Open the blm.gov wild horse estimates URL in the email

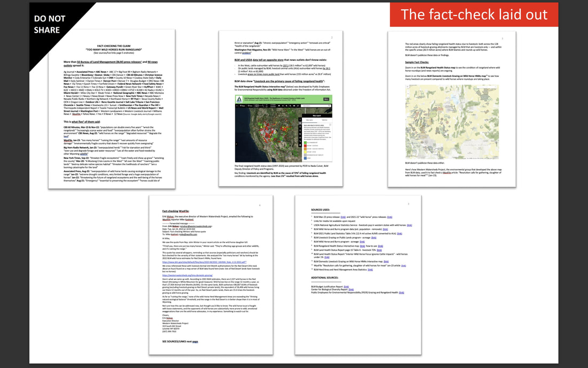coord(204,262)
